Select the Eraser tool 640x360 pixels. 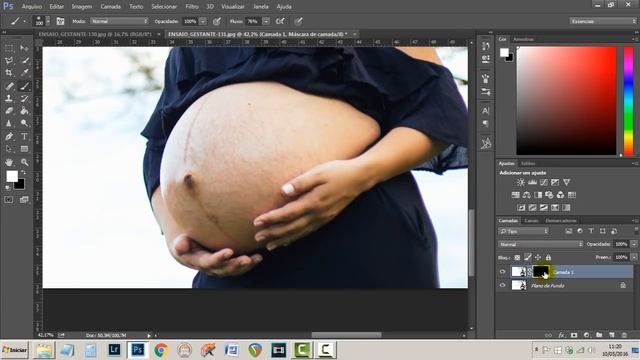click(9, 111)
